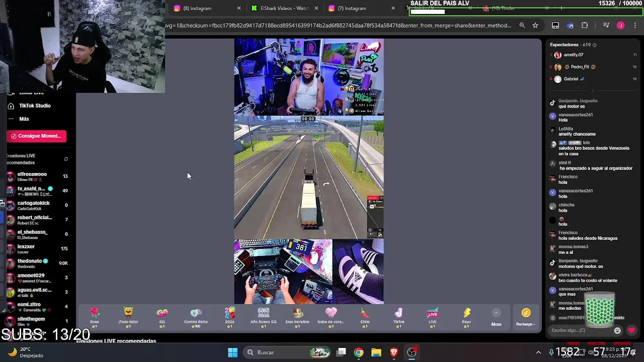The image size is (644, 362).
Task: Open browser zoom magnifier icon
Action: [522, 25]
